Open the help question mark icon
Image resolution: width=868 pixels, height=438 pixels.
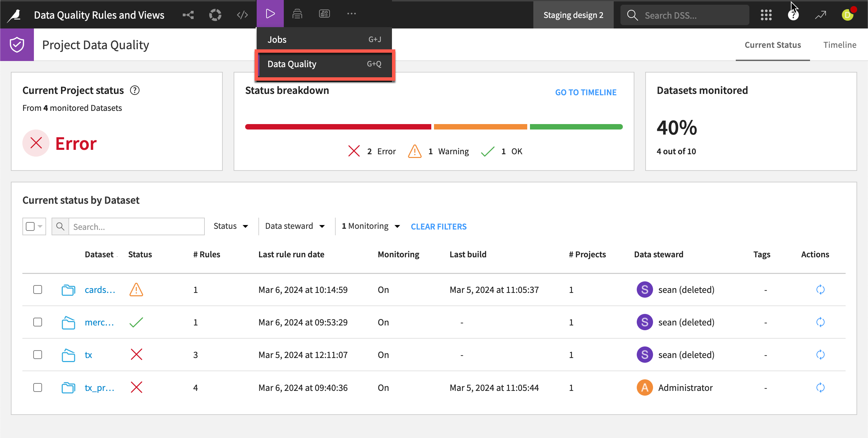793,15
